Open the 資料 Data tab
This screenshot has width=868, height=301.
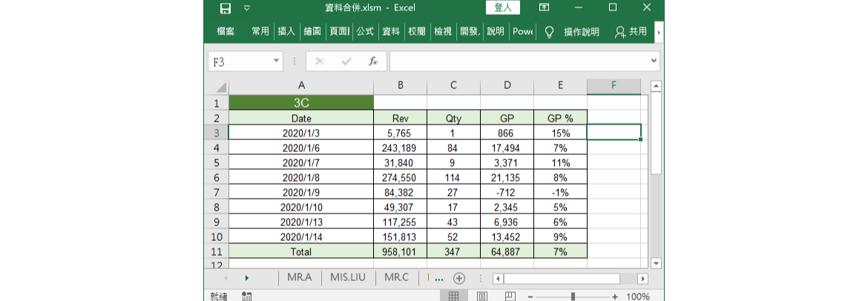pyautogui.click(x=392, y=32)
